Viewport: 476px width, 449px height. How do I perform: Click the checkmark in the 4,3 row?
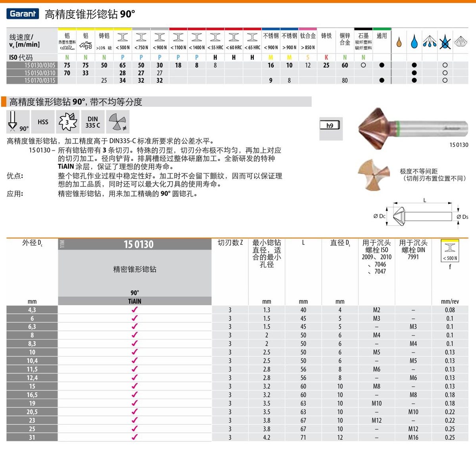tap(134, 310)
